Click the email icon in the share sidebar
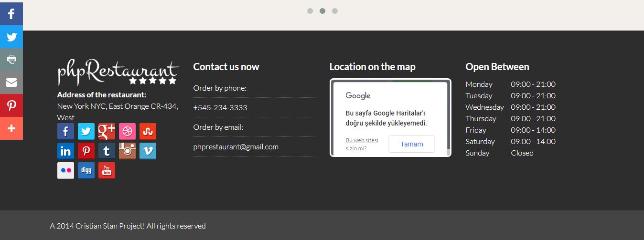644x240 pixels. 11,83
